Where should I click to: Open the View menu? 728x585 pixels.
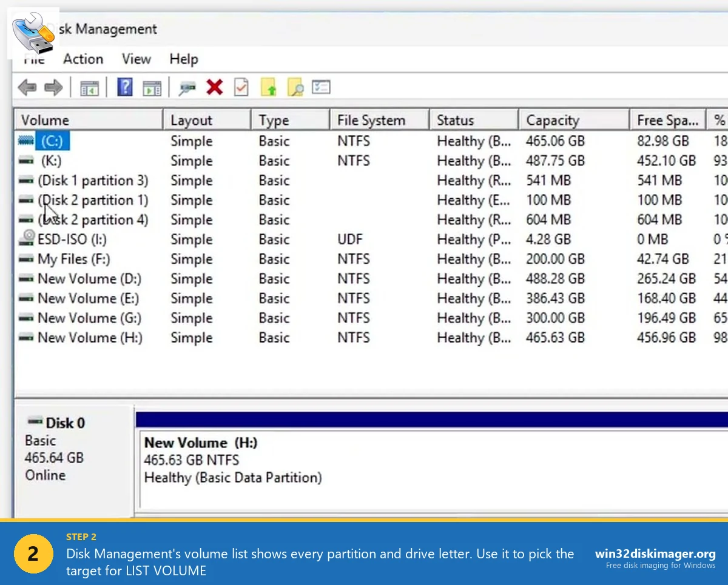(135, 59)
